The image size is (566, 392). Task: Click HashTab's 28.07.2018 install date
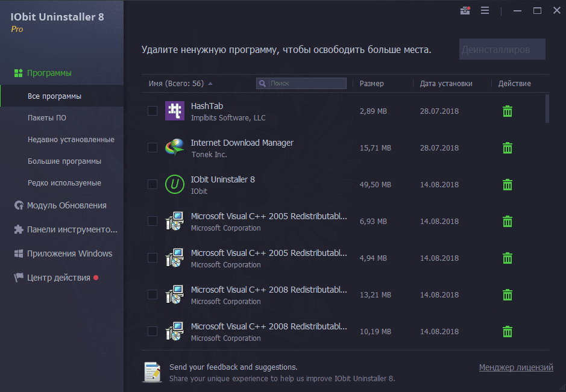(x=439, y=111)
